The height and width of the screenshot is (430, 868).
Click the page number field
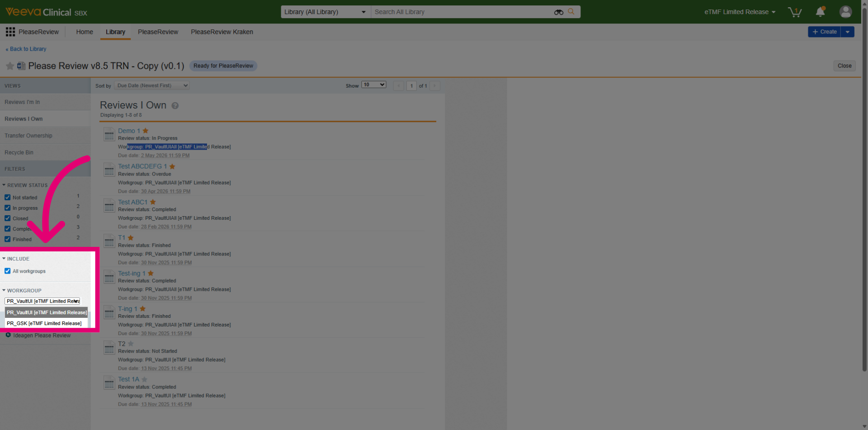(x=411, y=86)
